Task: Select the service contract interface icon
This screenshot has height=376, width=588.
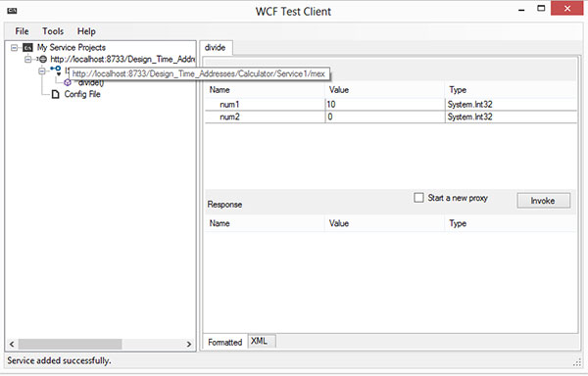Action: 56,70
